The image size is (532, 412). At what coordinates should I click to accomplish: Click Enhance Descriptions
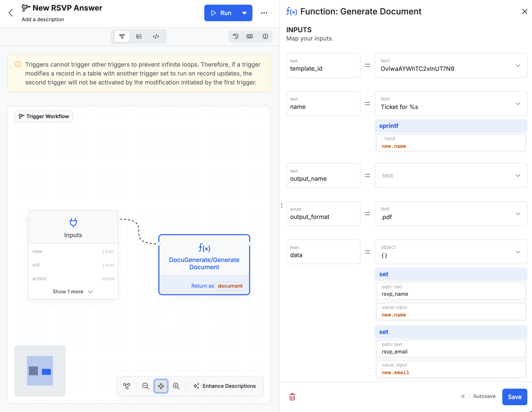point(225,386)
